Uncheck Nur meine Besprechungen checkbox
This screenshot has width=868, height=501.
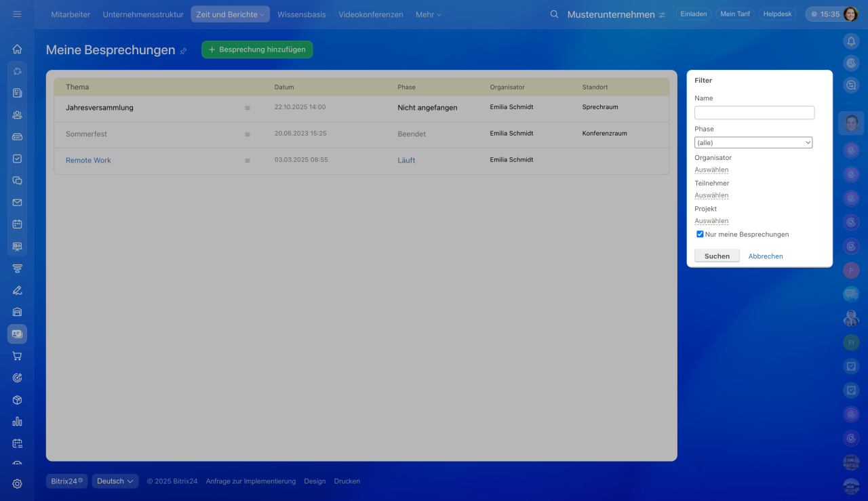click(x=700, y=235)
